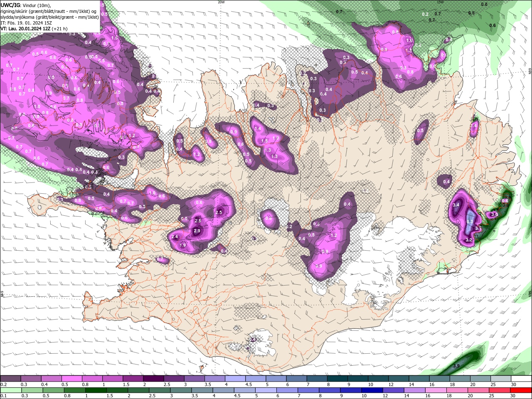The width and height of the screenshot is (532, 399).
Task: Click the 3.9 value on the southeast green band
Action: 456,366
